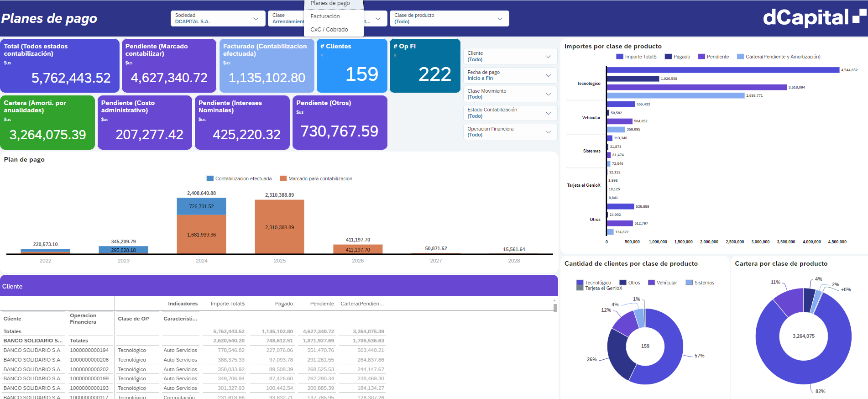Click the 2025 bar 2,310,388.89
This screenshot has width=868, height=399.
279,226
